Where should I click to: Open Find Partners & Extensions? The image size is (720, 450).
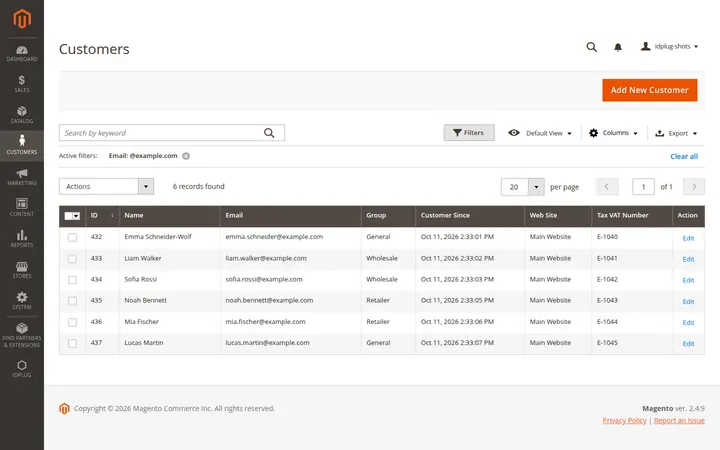[x=22, y=335]
